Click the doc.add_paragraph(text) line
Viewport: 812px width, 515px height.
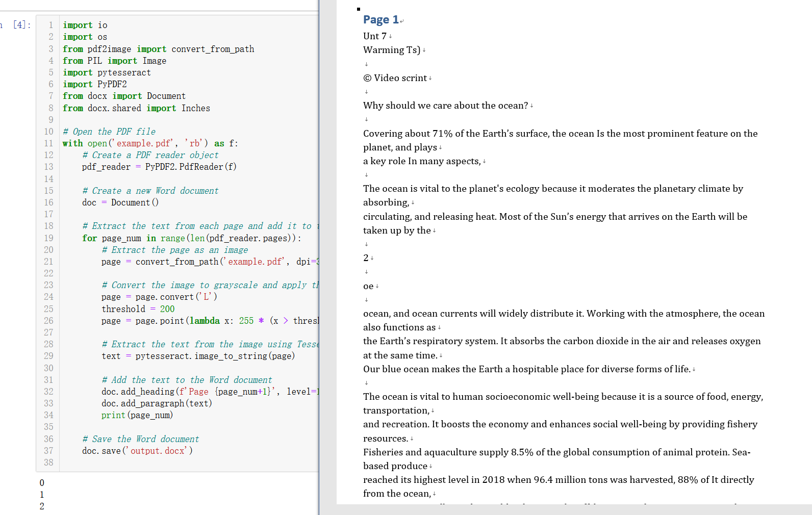tap(157, 403)
